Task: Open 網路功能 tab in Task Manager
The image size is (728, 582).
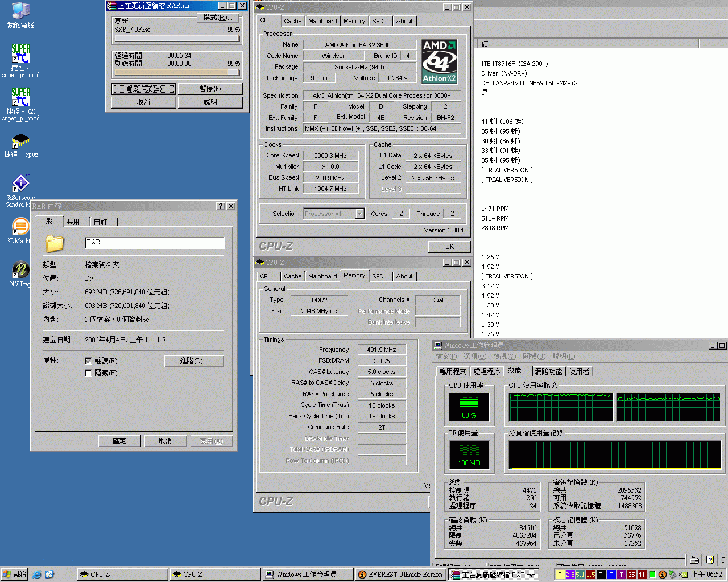Action: [x=548, y=371]
